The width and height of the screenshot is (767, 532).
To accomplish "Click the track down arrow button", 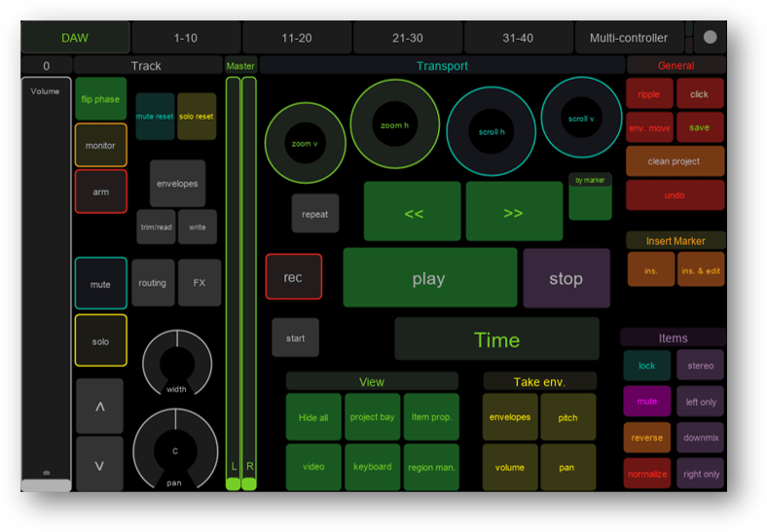I will tap(99, 464).
